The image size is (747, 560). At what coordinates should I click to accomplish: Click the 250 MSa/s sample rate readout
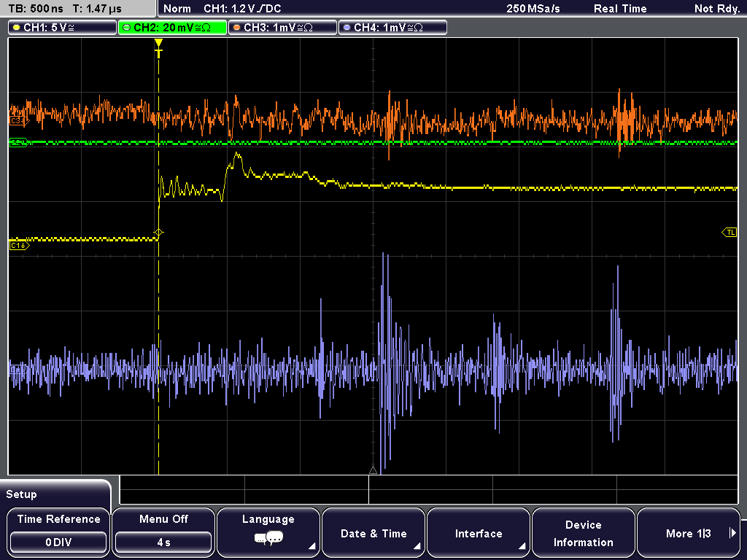(x=533, y=9)
